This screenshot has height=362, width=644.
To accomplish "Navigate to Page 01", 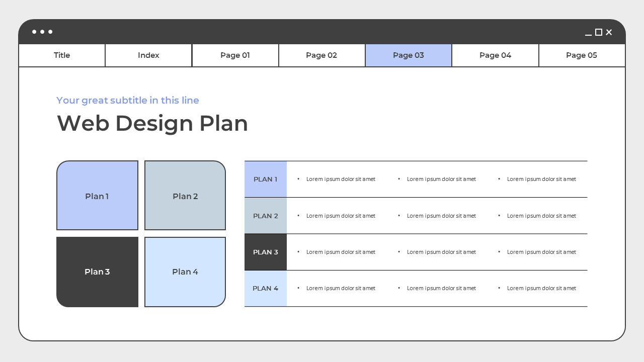I will click(235, 55).
